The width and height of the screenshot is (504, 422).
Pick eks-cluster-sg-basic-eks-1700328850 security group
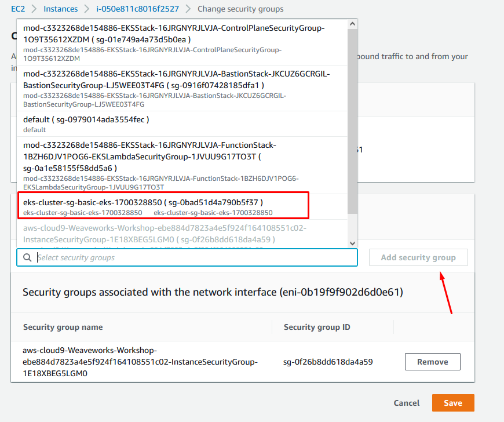coord(182,207)
